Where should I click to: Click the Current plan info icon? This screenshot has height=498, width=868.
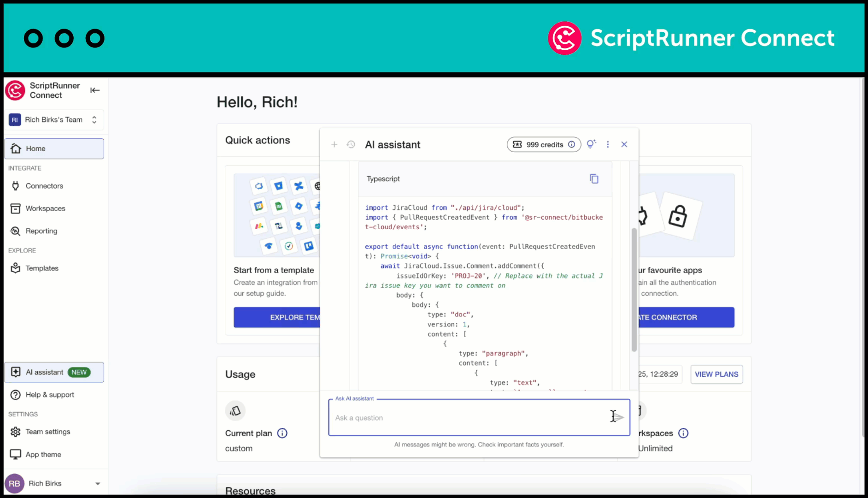pos(282,433)
